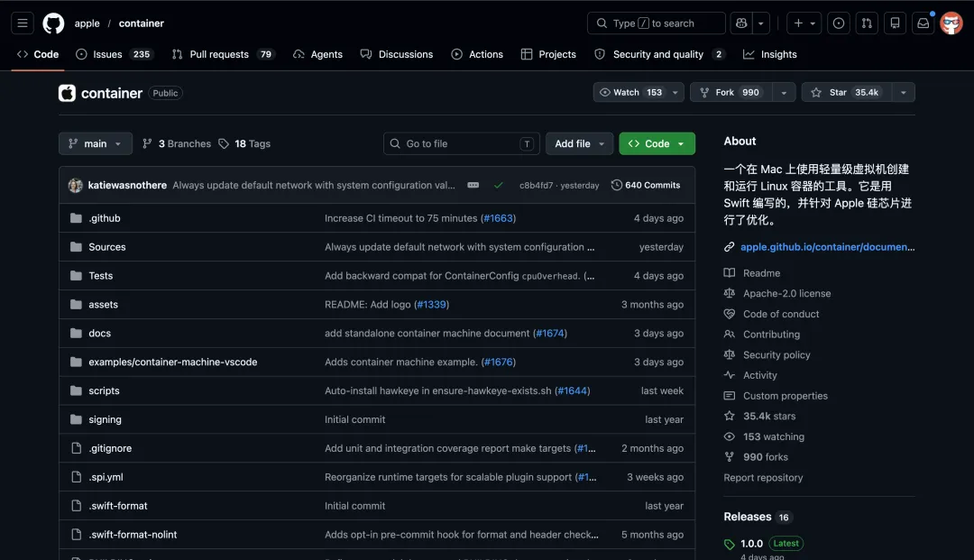Open the repositories icon in header
974x560 pixels.
pyautogui.click(x=895, y=23)
